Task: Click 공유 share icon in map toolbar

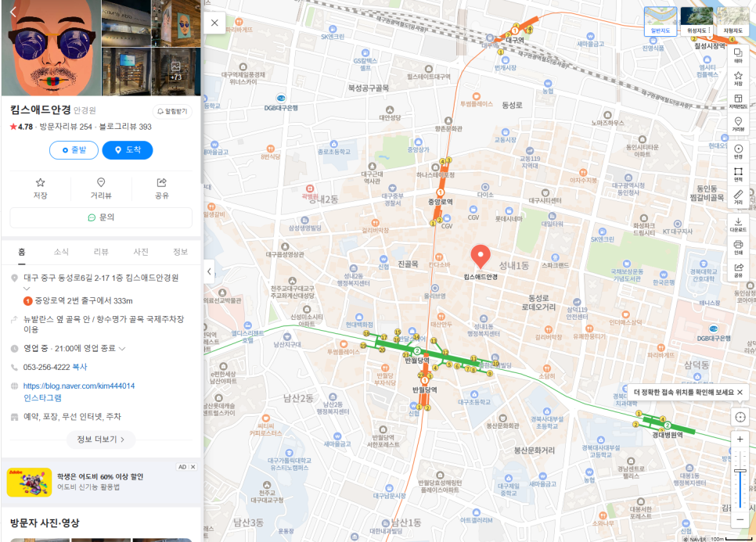Action: tap(738, 271)
